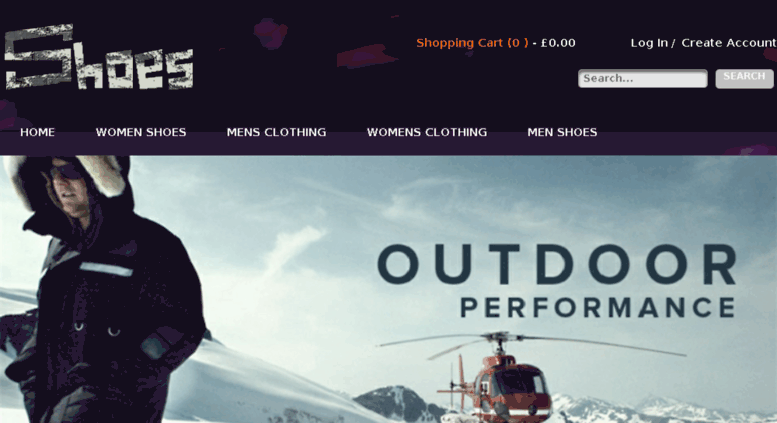Click the OUTDOOR banner headline

coord(557,264)
